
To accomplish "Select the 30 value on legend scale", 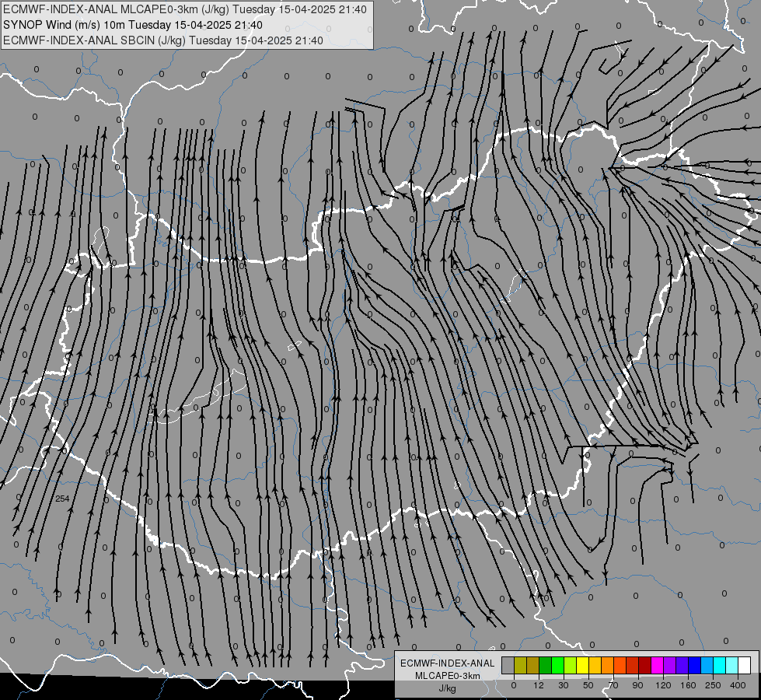I will point(564,685).
